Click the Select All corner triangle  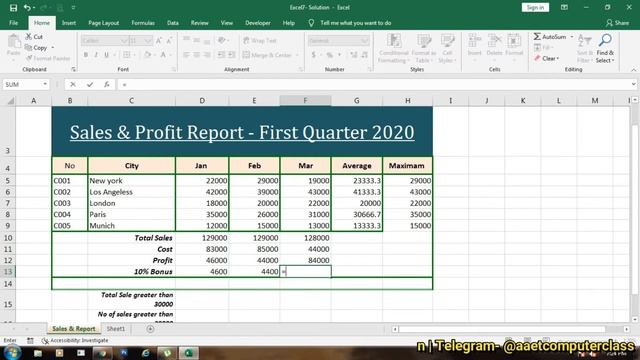(11, 101)
